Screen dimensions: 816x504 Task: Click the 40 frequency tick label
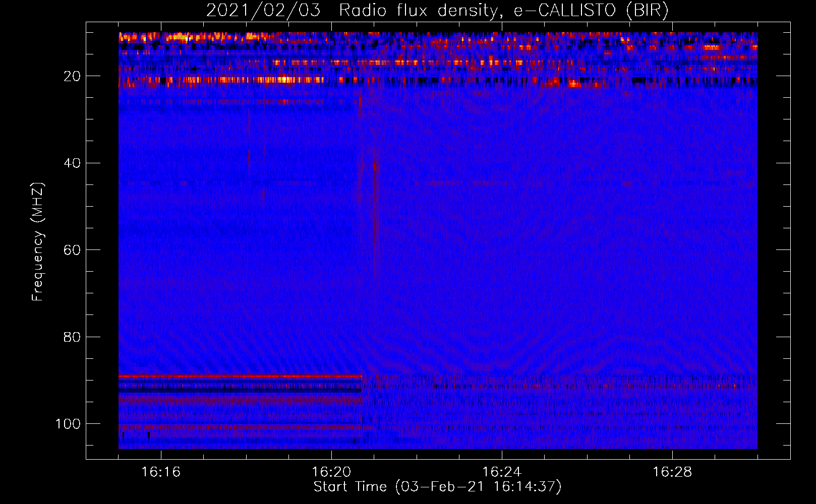coord(72,163)
